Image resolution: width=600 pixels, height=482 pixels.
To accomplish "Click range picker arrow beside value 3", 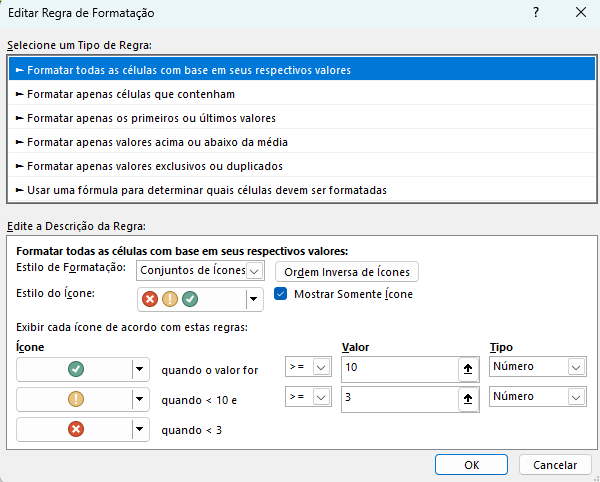I will [466, 398].
